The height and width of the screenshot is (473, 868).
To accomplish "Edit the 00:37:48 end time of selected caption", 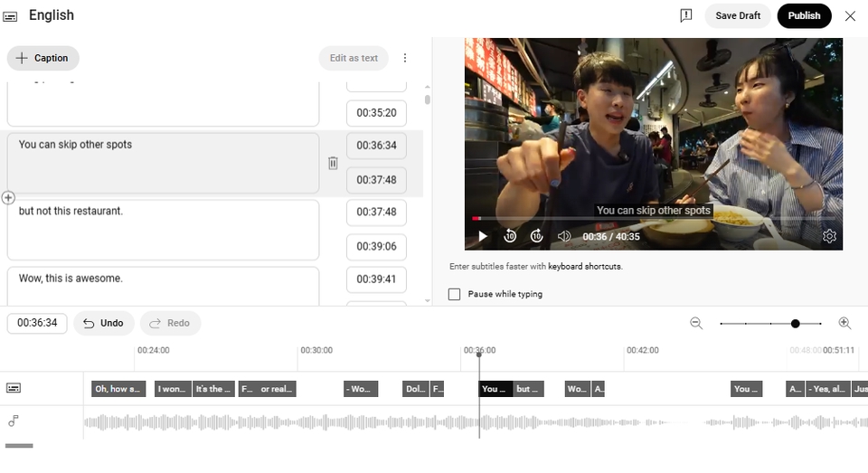I will click(376, 180).
